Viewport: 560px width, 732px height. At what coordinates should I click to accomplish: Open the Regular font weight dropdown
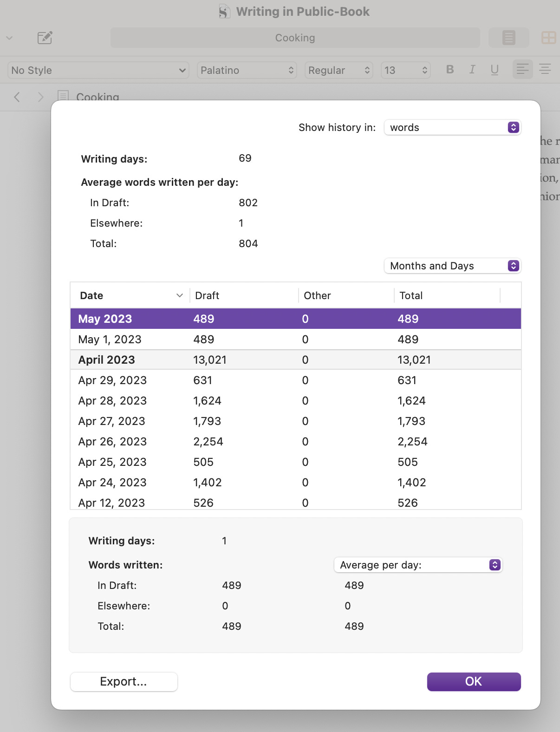pyautogui.click(x=339, y=70)
